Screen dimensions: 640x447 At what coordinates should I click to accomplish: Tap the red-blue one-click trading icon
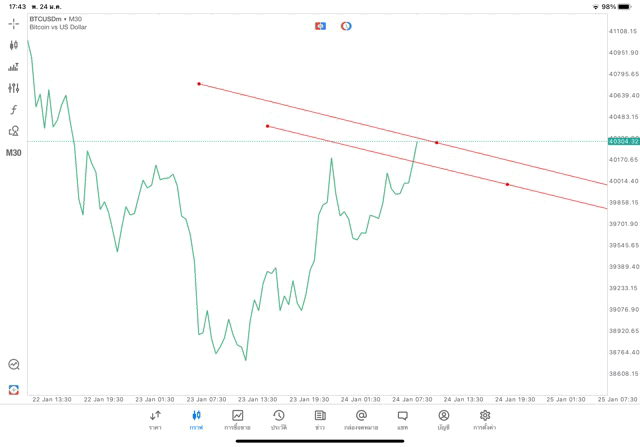tap(320, 26)
